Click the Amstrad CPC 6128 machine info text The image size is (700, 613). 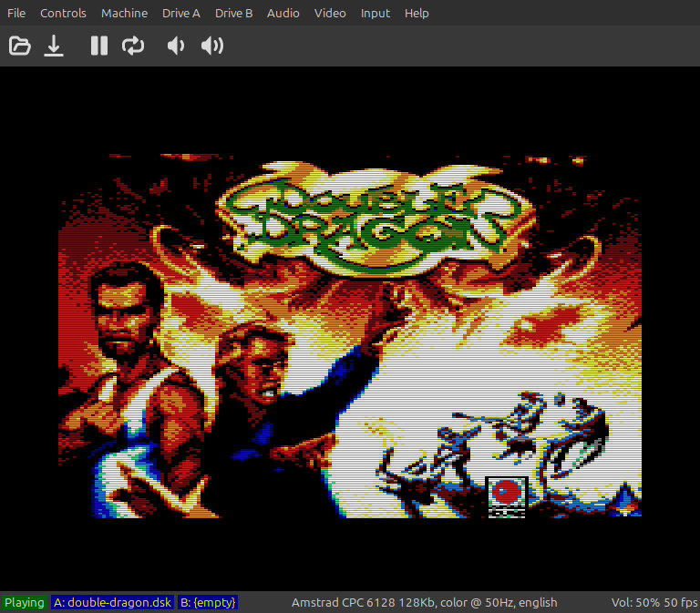click(x=424, y=602)
